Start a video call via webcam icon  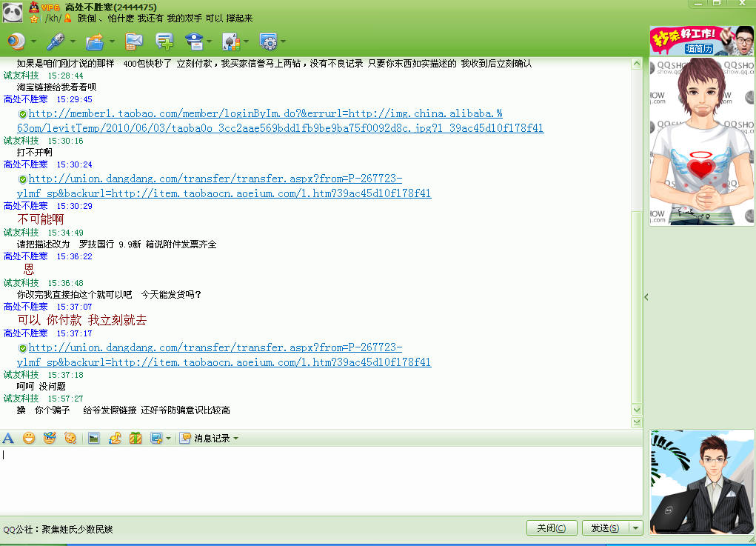click(x=16, y=41)
